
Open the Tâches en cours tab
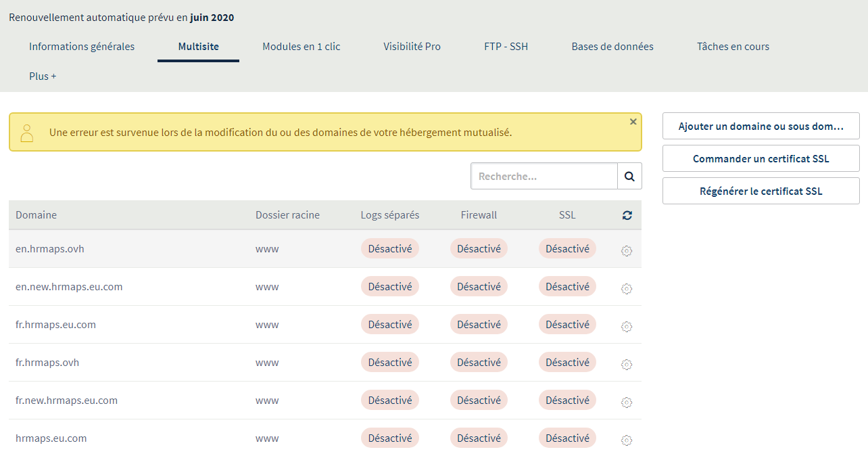[733, 47]
